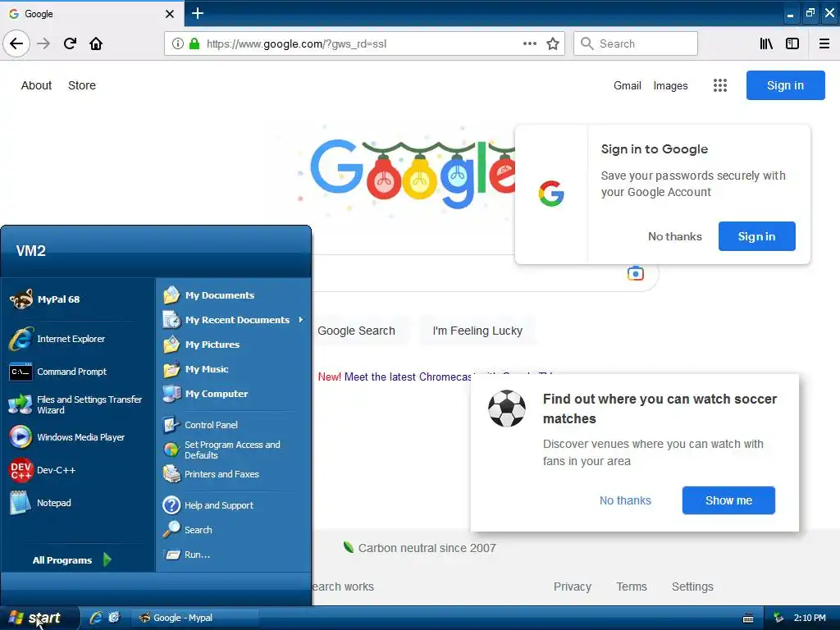Open the browser hamburger menu

tap(824, 43)
